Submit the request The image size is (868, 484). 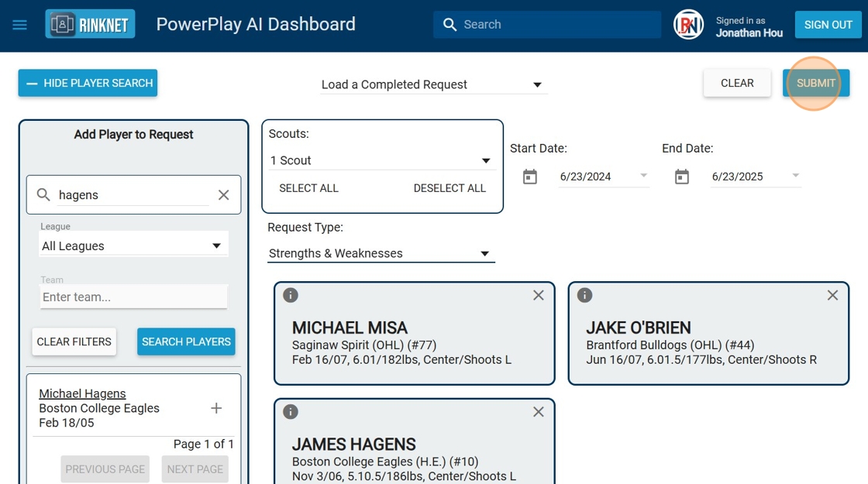[816, 83]
